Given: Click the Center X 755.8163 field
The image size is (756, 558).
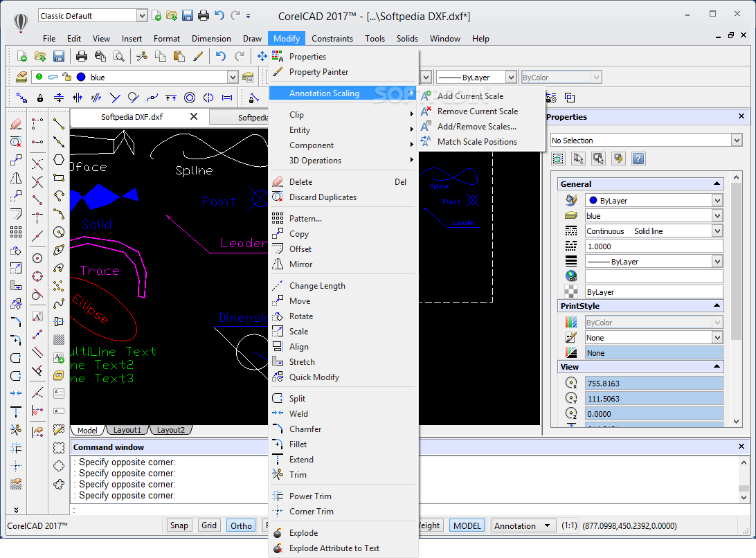Looking at the screenshot, I should 654,384.
